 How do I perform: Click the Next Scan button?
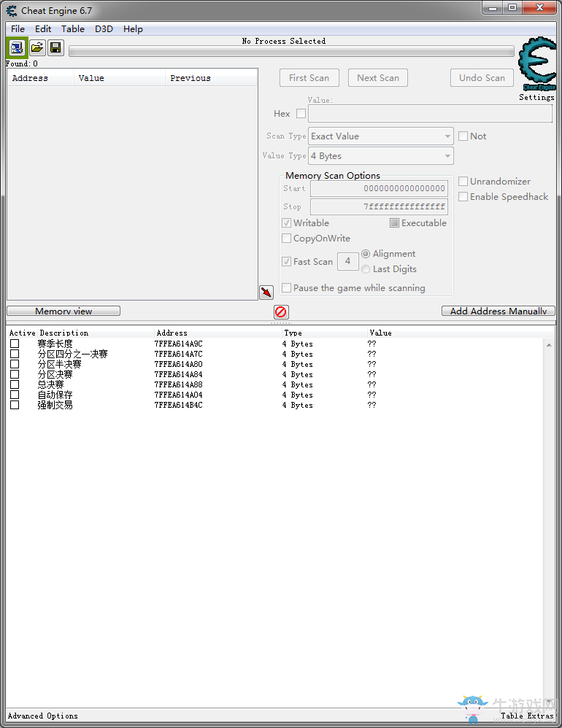(x=378, y=78)
